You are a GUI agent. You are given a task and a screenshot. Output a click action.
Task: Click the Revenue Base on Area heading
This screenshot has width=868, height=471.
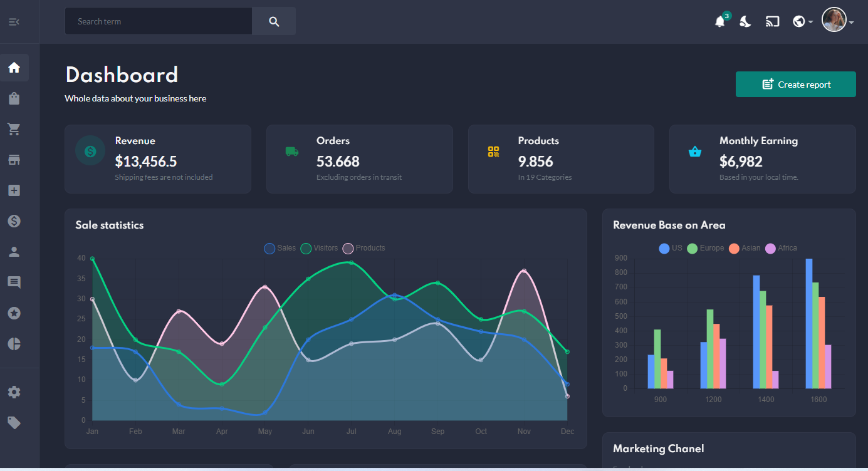tap(669, 225)
